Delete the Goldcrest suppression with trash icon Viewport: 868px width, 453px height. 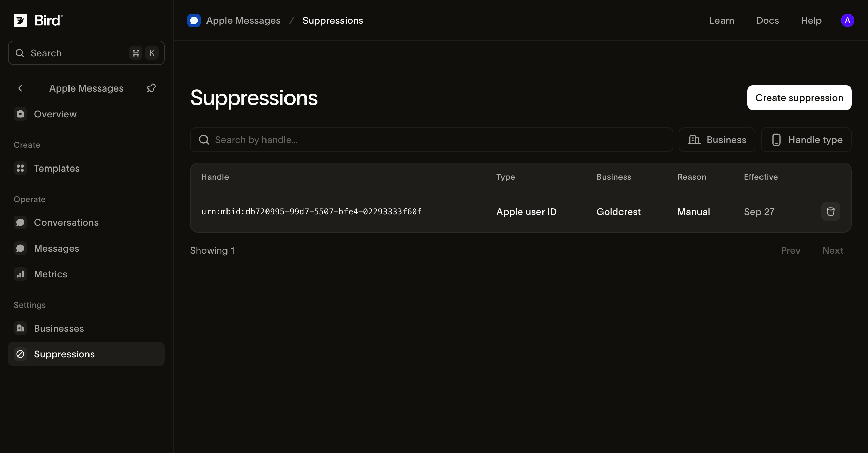(x=830, y=212)
